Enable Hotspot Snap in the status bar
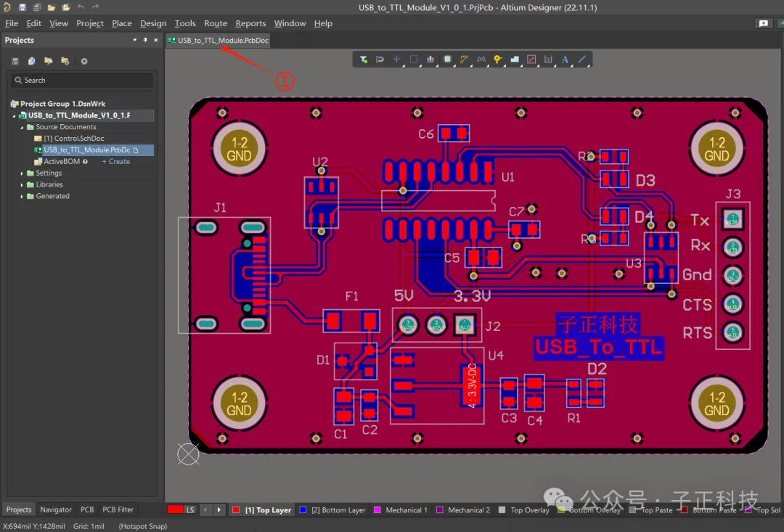 tap(142, 526)
